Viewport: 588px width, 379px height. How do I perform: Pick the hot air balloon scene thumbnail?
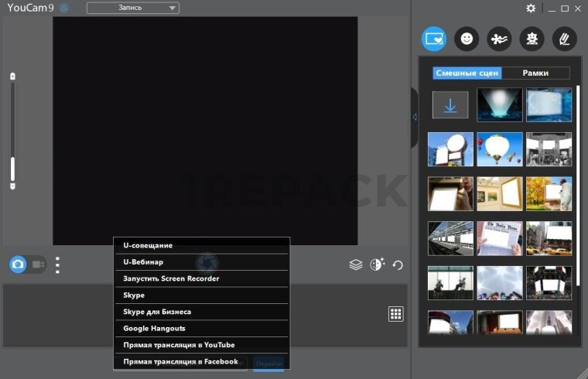click(x=500, y=149)
